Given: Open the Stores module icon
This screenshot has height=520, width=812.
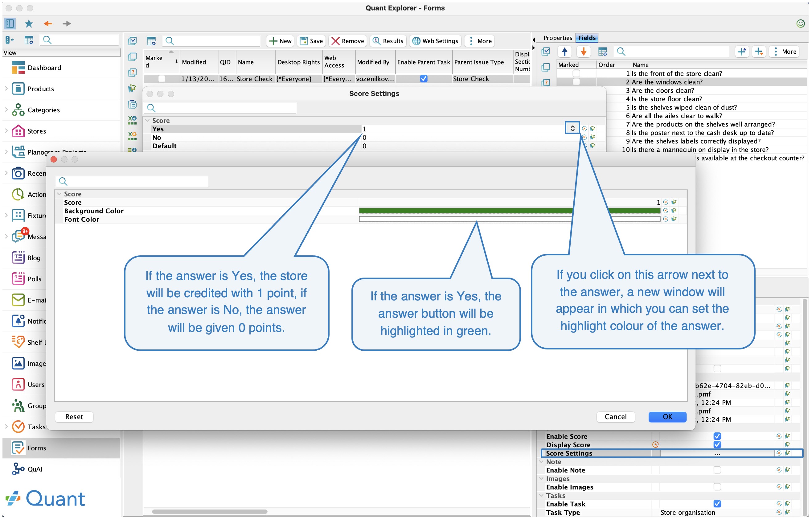Looking at the screenshot, I should click(x=18, y=131).
